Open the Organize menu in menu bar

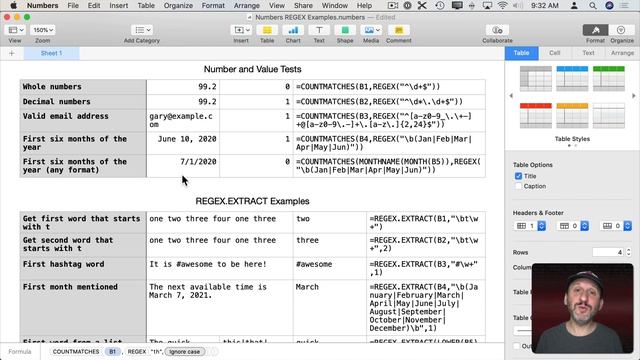(x=178, y=5)
